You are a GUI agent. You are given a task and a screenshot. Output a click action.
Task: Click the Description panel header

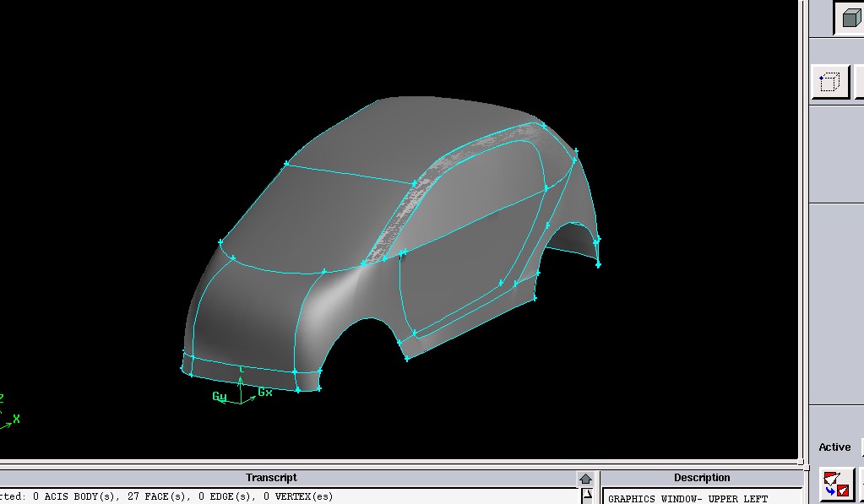pos(701,478)
